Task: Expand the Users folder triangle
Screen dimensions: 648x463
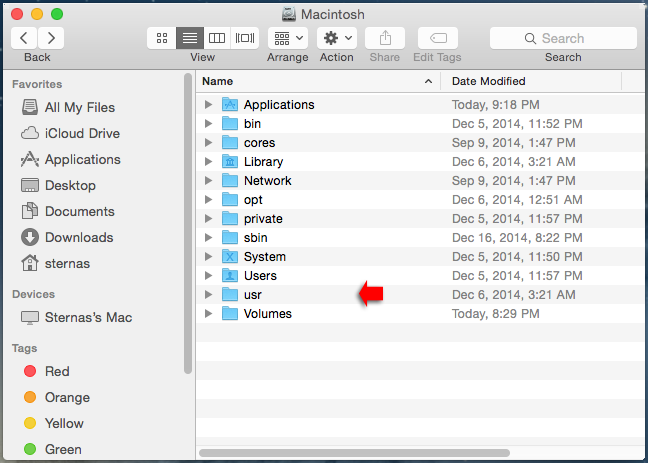Action: pyautogui.click(x=209, y=276)
